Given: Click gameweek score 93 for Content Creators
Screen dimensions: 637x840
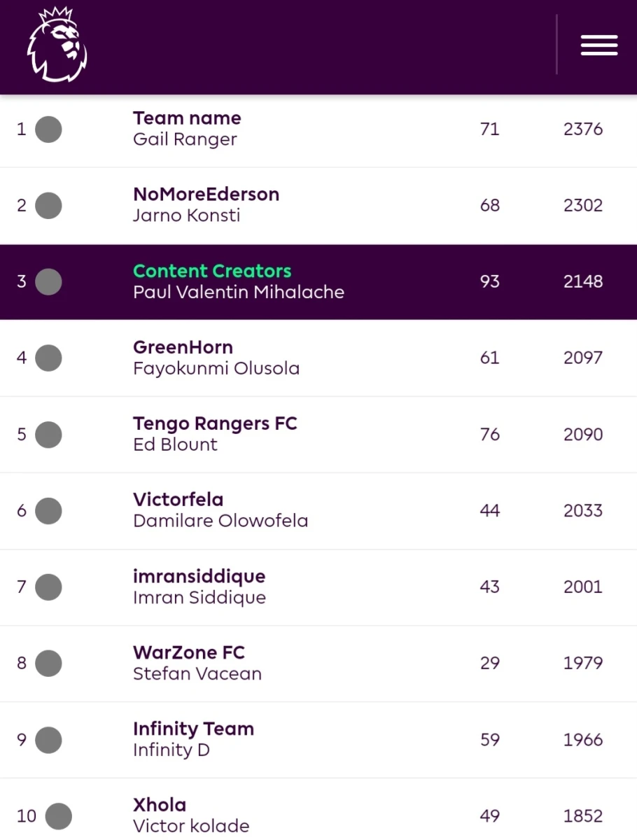Looking at the screenshot, I should 490,282.
